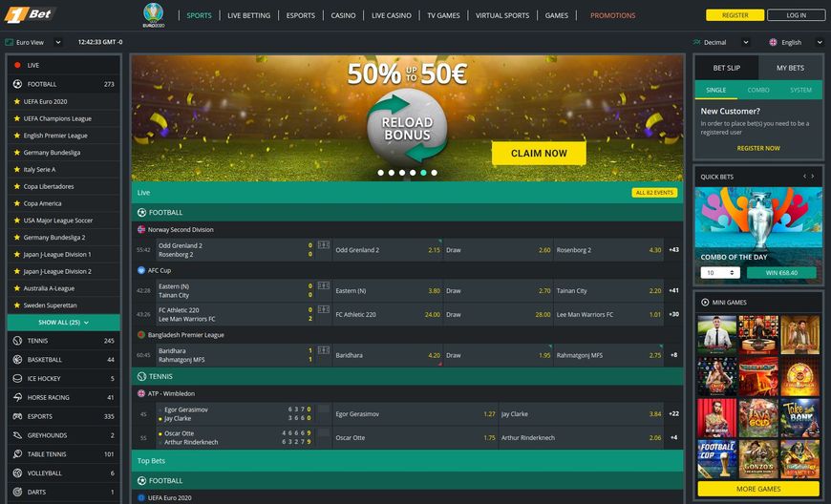Viewport: 831px width, 504px height.
Task: Click the All 82 Events button
Action: point(654,193)
